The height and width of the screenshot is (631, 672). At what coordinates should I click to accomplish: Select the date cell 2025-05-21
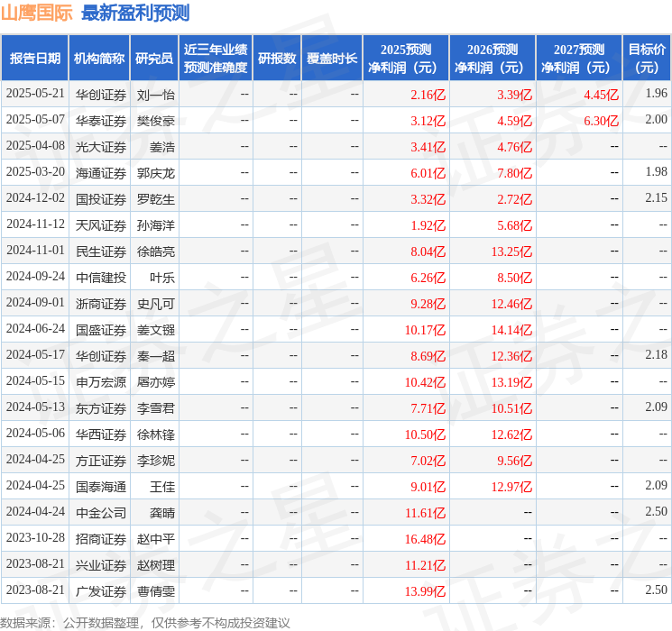35,94
